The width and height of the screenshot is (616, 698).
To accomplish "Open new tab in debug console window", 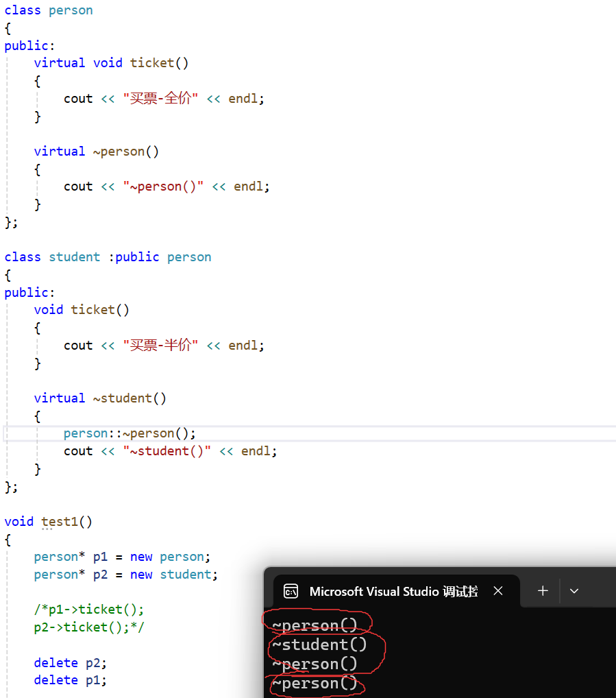I will pyautogui.click(x=543, y=591).
